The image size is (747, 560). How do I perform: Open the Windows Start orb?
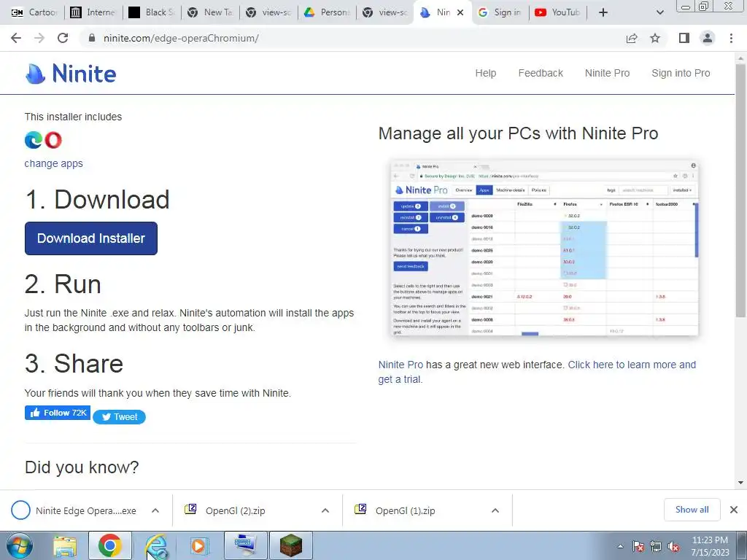(20, 545)
